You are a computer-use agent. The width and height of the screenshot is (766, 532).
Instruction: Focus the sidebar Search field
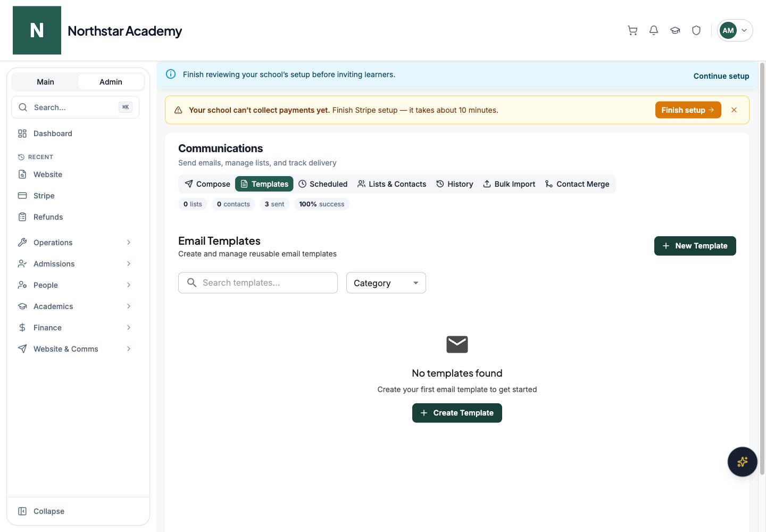[75, 107]
